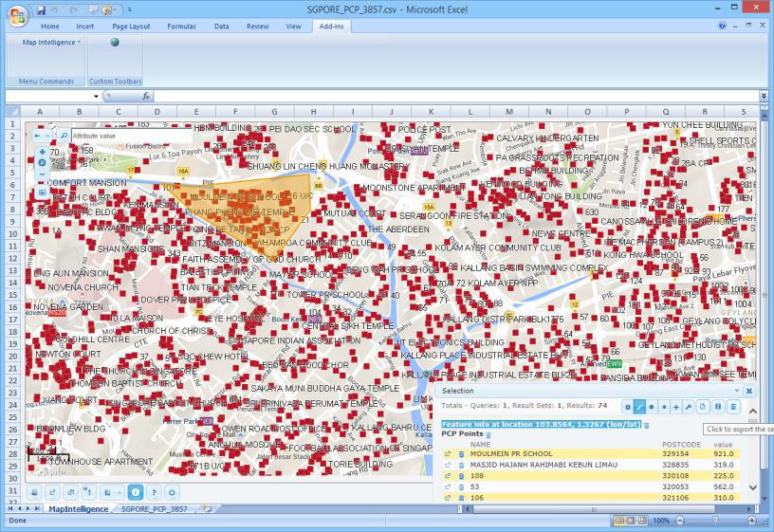Delete all selections with trash toolbar icon
The width and height of the screenshot is (774, 532).
pyautogui.click(x=733, y=407)
